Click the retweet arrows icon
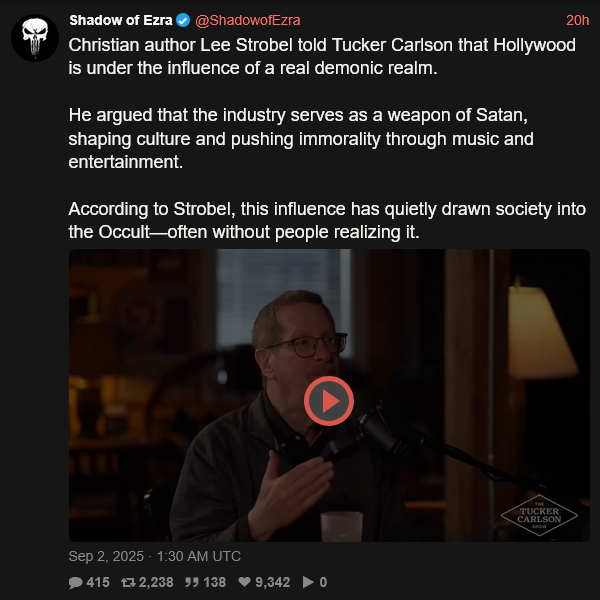 (128, 582)
